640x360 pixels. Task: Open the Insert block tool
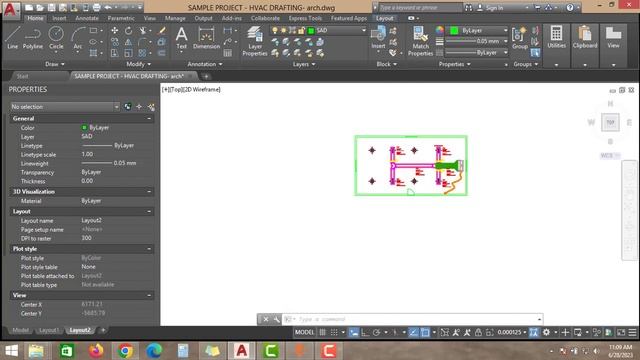(378, 38)
